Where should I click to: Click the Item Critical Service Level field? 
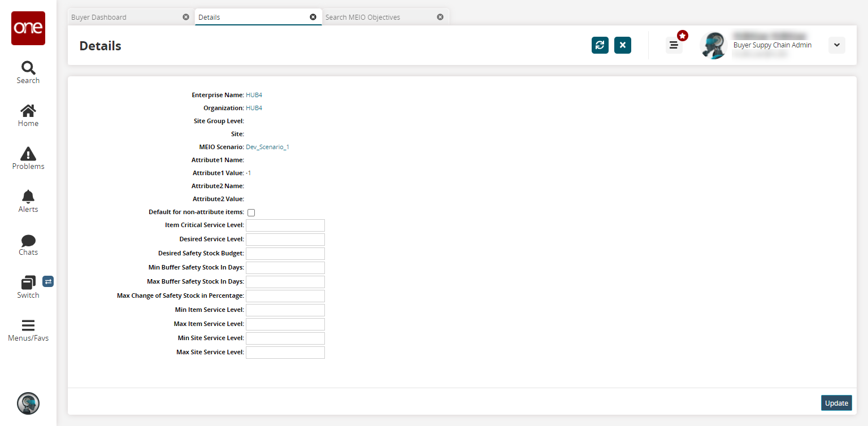tap(285, 225)
